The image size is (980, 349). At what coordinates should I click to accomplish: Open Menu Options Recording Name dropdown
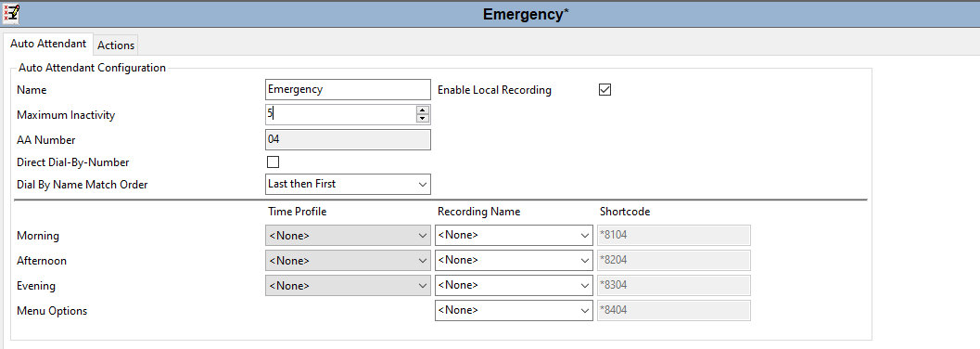point(514,310)
